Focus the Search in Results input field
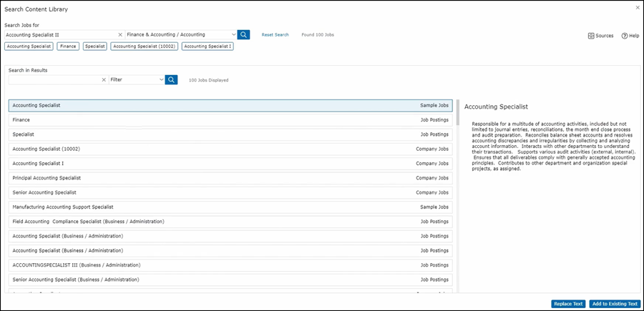 [x=54, y=79]
